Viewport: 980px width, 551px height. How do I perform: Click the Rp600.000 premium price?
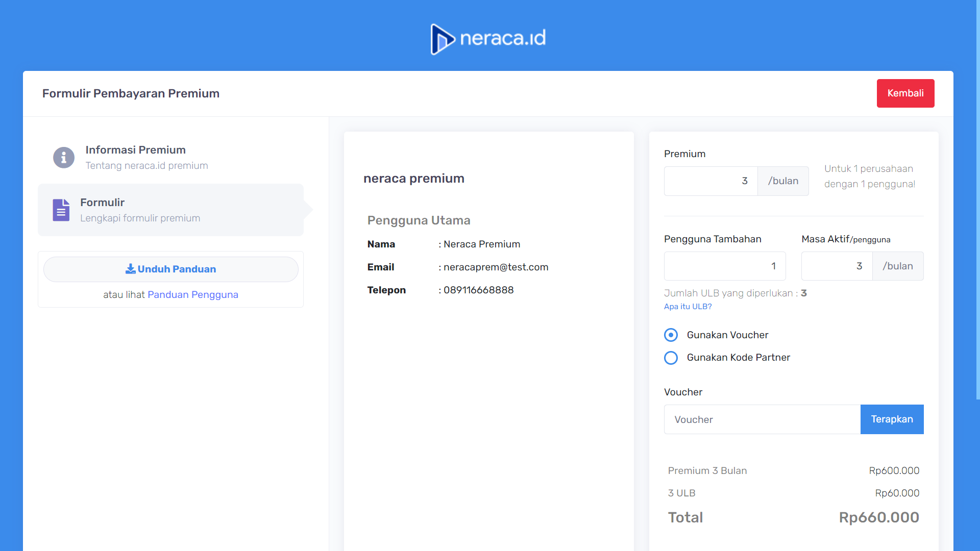coord(894,471)
